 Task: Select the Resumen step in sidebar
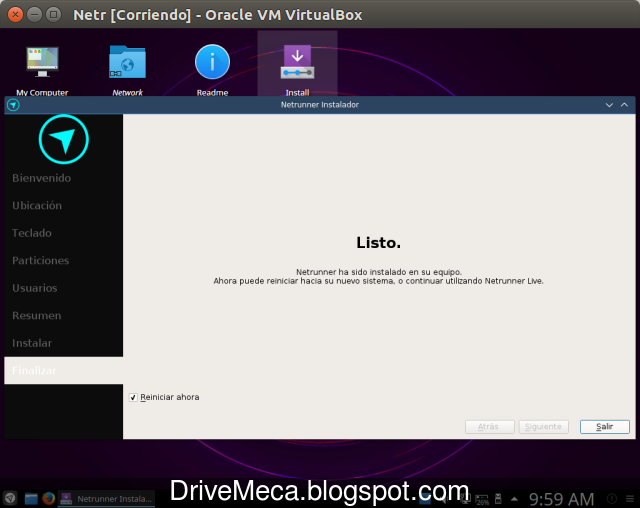coord(63,315)
